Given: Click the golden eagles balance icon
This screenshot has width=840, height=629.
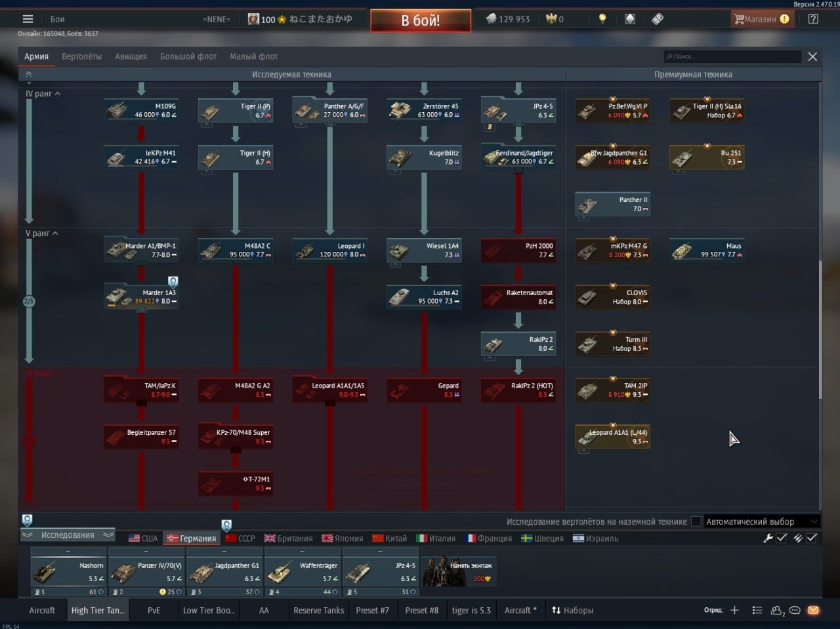Looking at the screenshot, I should click(551, 19).
